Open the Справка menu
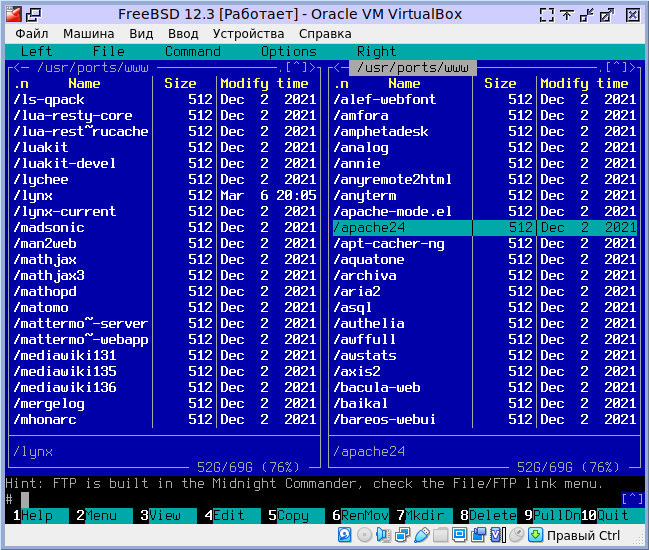The width and height of the screenshot is (649, 550). [x=325, y=34]
